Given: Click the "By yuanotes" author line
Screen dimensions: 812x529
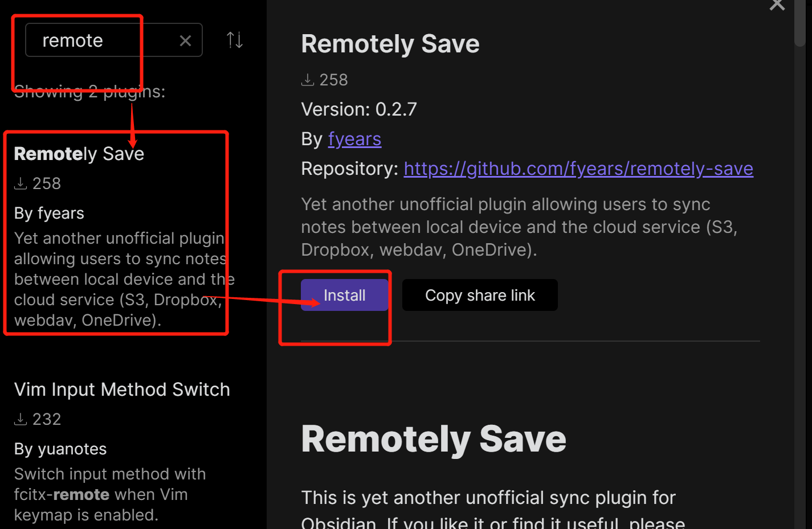Looking at the screenshot, I should tap(60, 449).
